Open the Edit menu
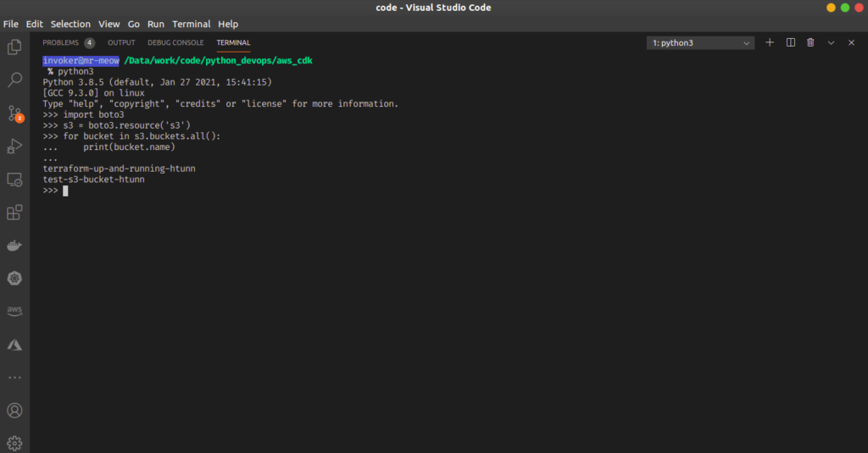Screen dimensions: 868x453 pyautogui.click(x=34, y=24)
